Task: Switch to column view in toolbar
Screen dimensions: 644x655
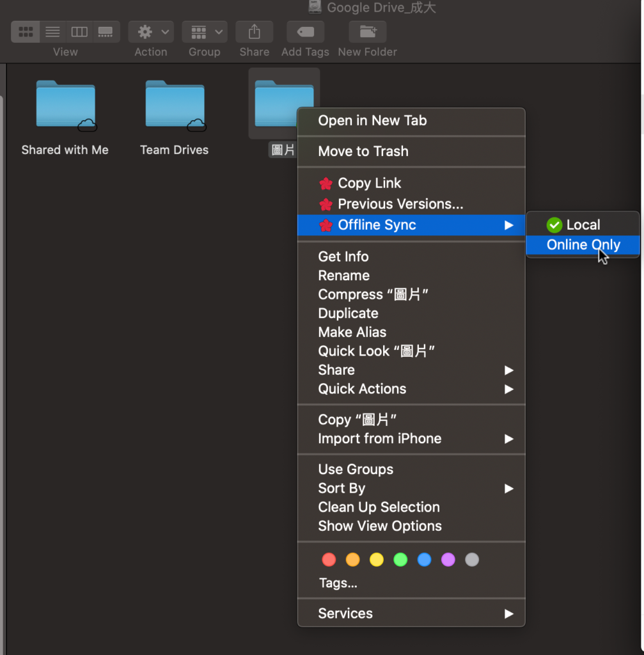Action: click(79, 31)
